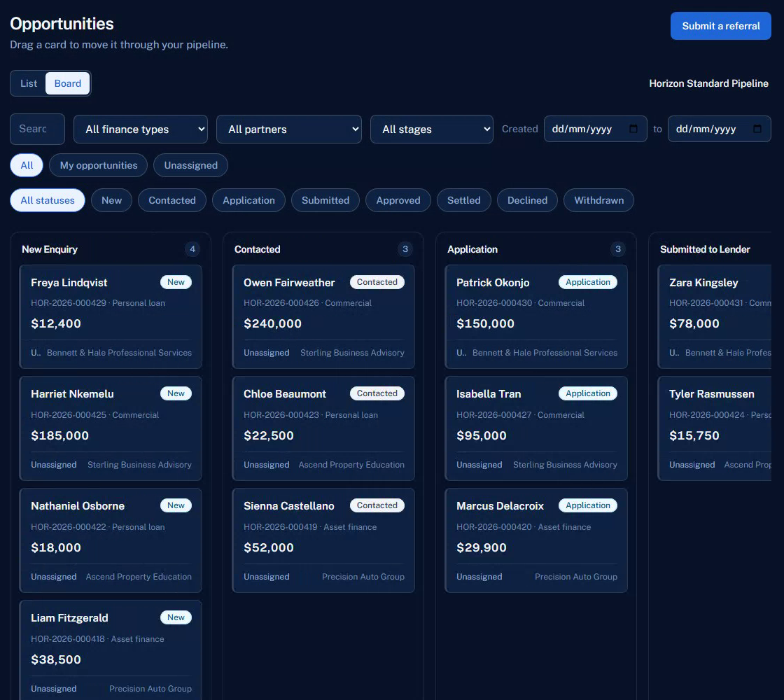Click the Created start date field
Screen dimensions: 784x700
click(x=596, y=129)
